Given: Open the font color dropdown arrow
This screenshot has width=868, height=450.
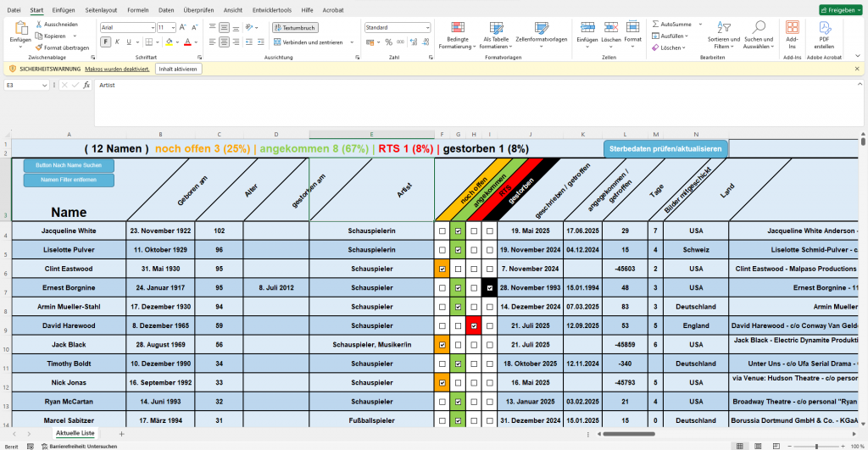Looking at the screenshot, I should pyautogui.click(x=194, y=42).
